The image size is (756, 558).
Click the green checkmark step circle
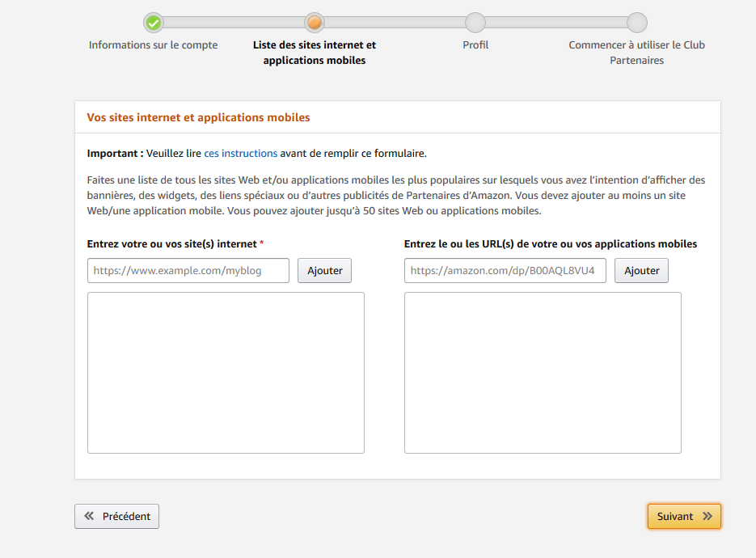pyautogui.click(x=153, y=23)
